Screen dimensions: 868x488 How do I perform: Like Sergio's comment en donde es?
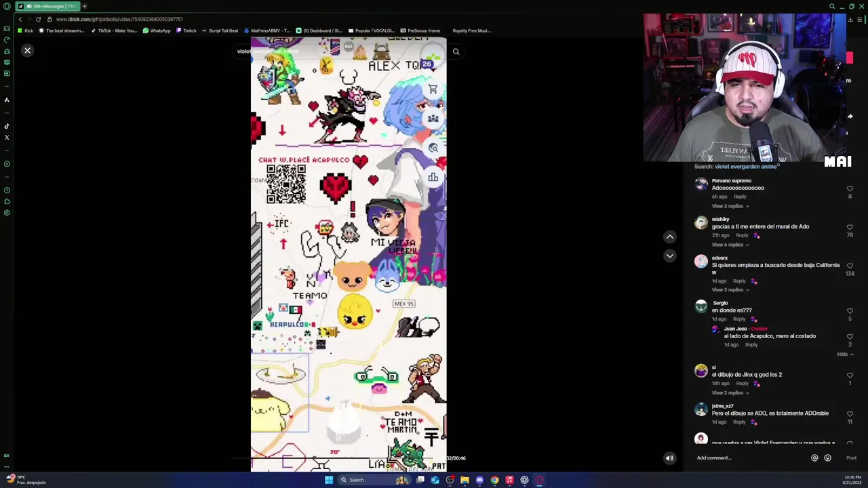point(850,311)
